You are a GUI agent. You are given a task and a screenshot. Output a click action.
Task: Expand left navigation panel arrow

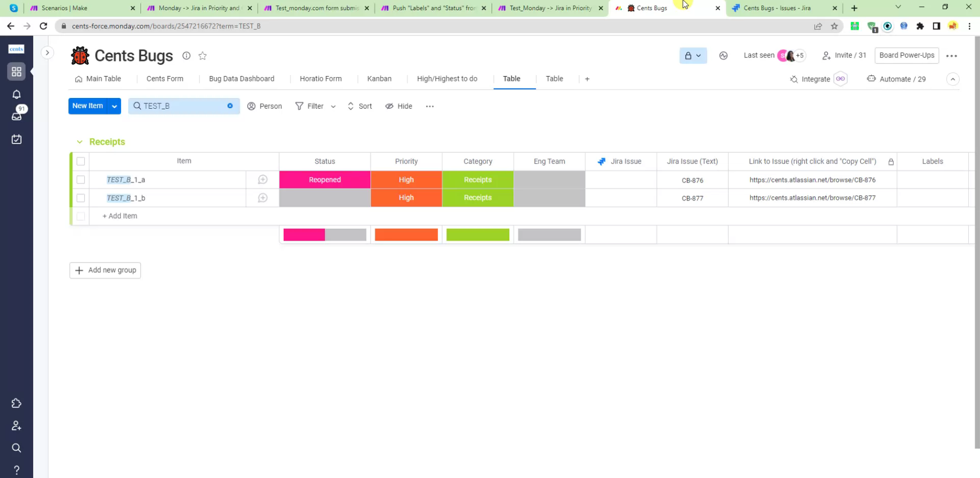pos(47,53)
